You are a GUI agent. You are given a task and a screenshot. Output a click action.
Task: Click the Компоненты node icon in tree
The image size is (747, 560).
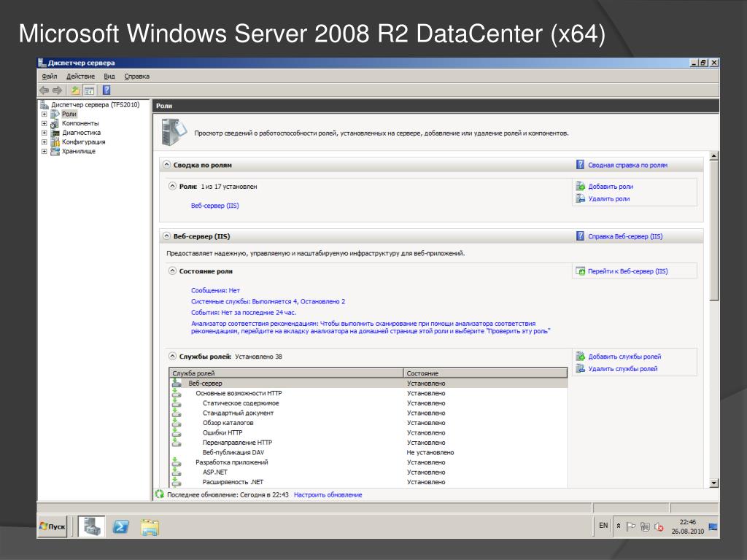click(55, 123)
